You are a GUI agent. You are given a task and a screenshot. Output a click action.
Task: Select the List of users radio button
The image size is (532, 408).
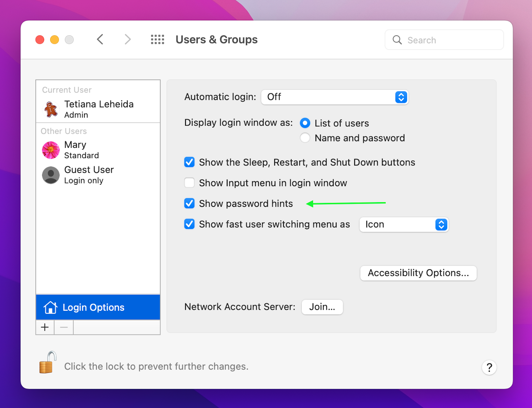tap(305, 123)
